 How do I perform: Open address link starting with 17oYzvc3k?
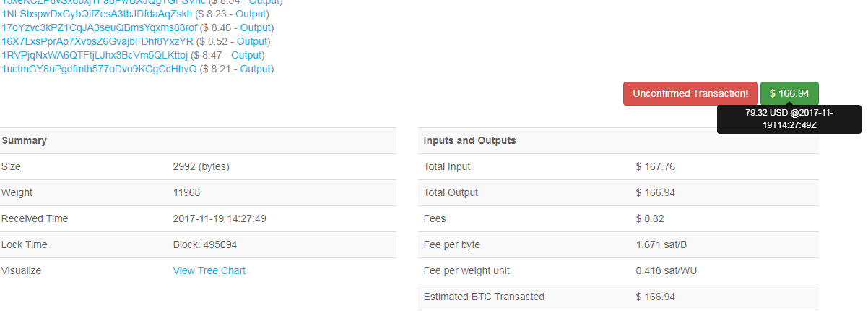(99, 27)
